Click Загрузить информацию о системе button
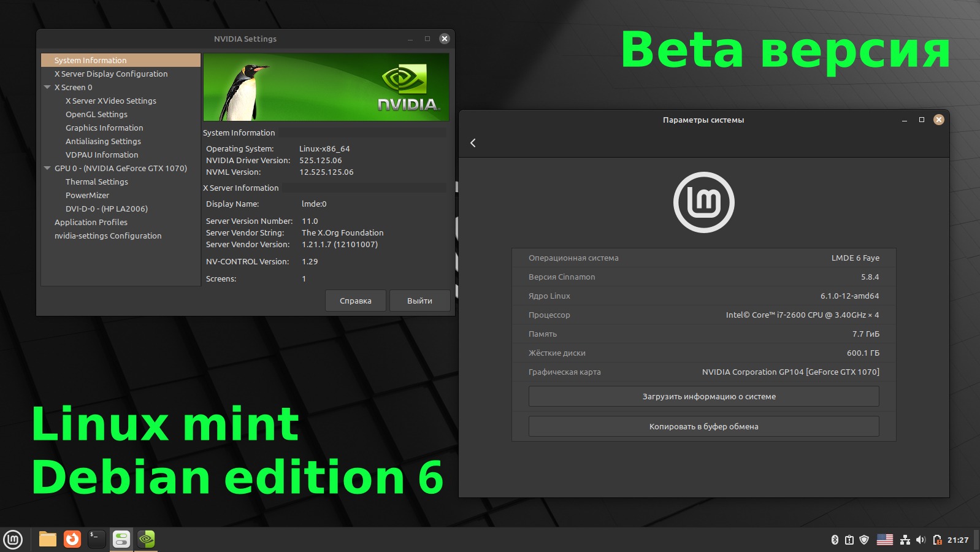 pos(704,396)
